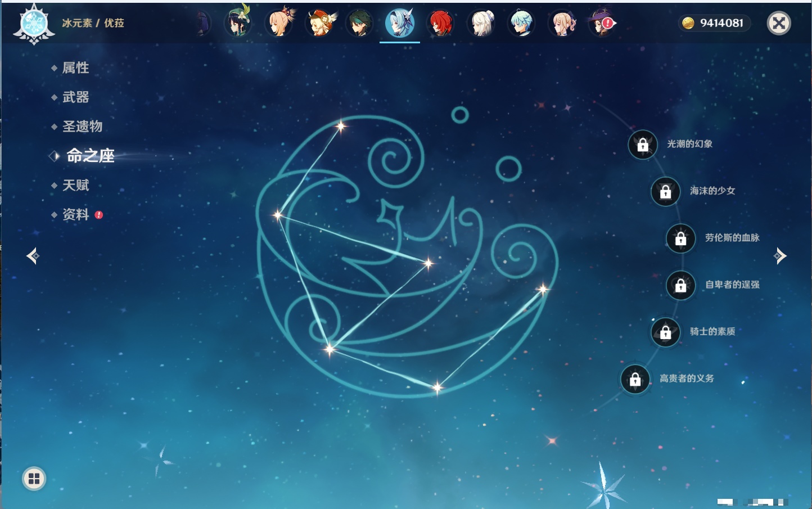Open locked constellation 高贵者的义务
Image resolution: width=812 pixels, height=509 pixels.
point(635,379)
